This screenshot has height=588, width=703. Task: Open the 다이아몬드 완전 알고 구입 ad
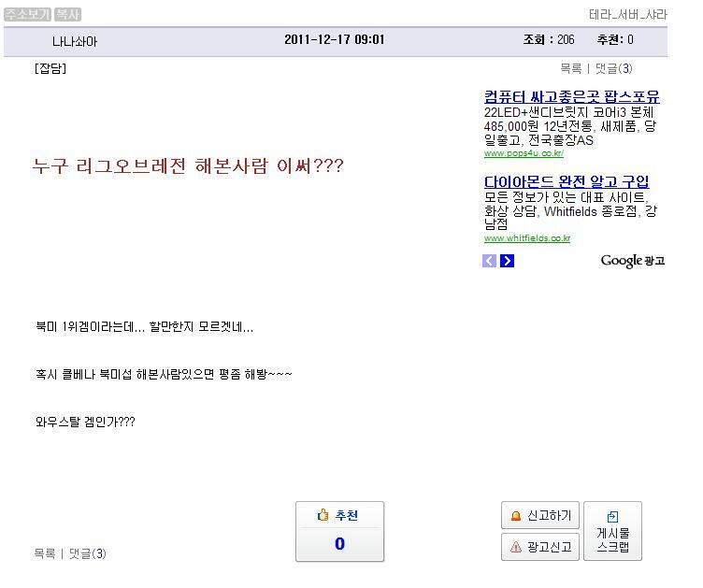coord(566,181)
